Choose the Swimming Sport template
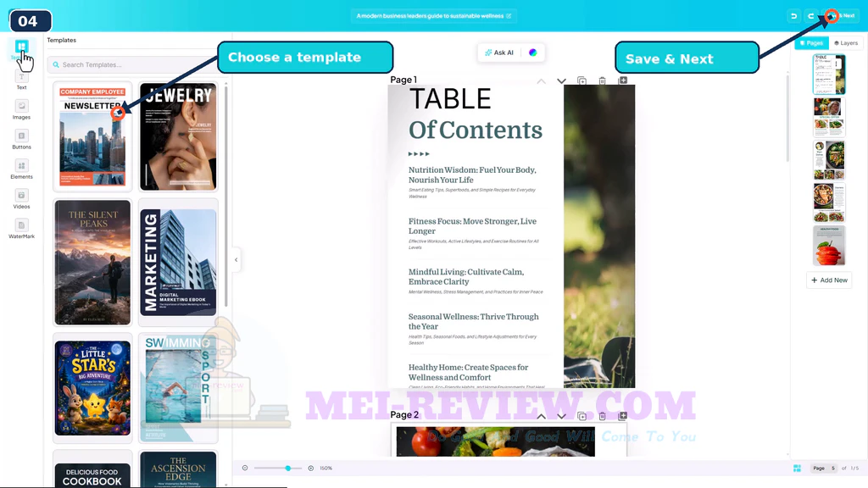 point(178,388)
